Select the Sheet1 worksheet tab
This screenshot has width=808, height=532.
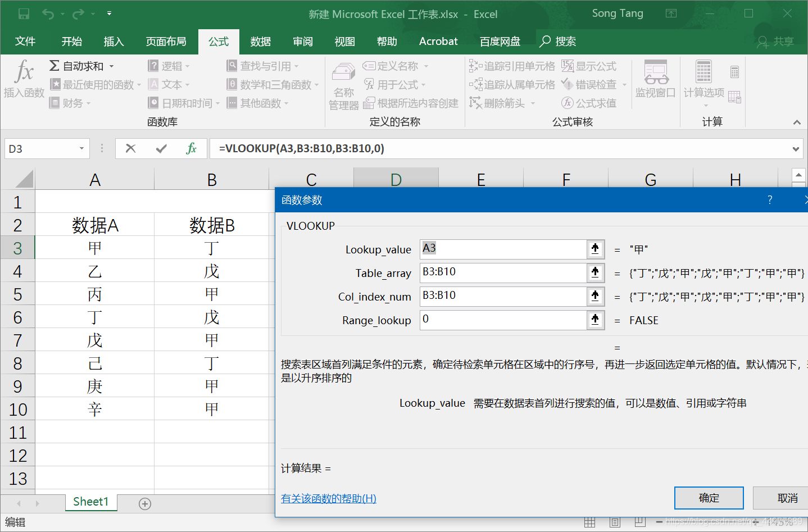pyautogui.click(x=91, y=502)
